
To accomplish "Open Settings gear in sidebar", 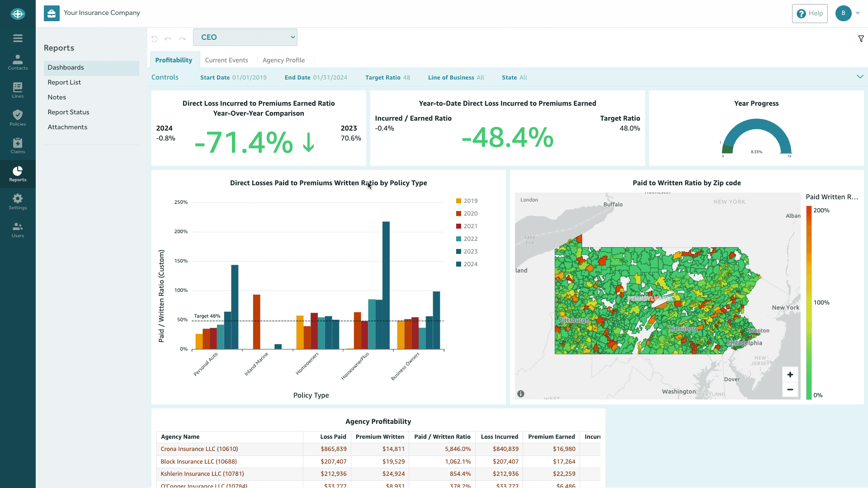I will [18, 202].
